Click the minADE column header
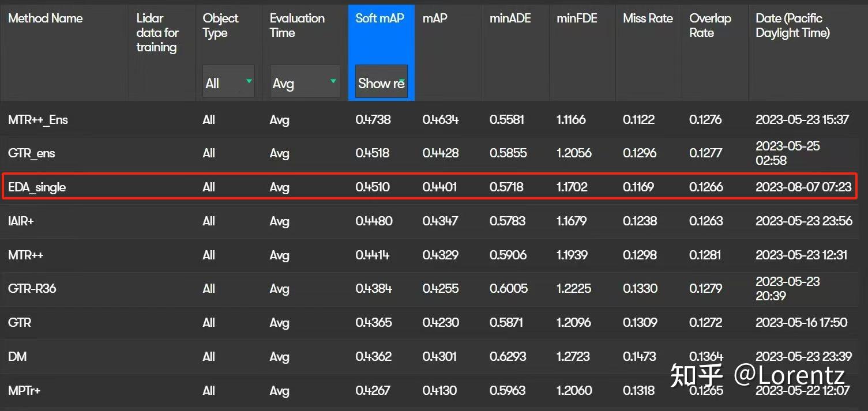The image size is (868, 411). pyautogui.click(x=510, y=18)
